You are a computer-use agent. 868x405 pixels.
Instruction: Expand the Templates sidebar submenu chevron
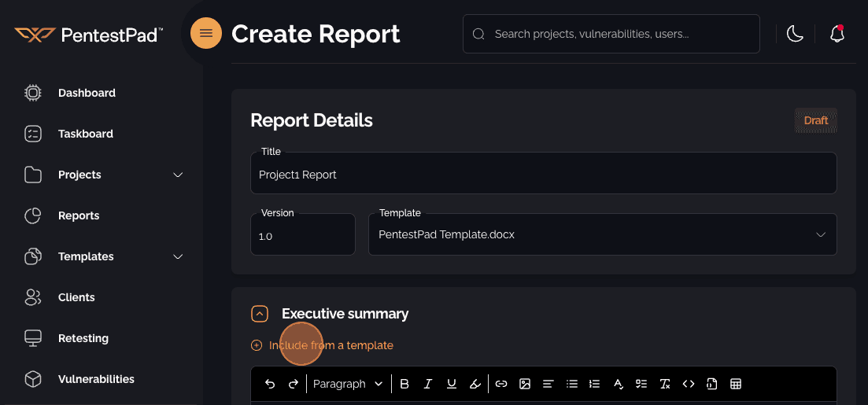179,256
